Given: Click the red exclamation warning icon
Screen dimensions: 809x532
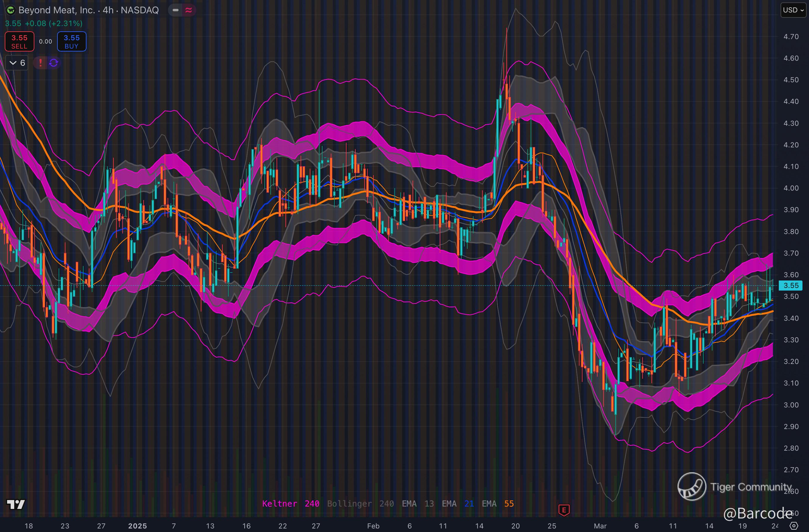Looking at the screenshot, I should (x=41, y=63).
